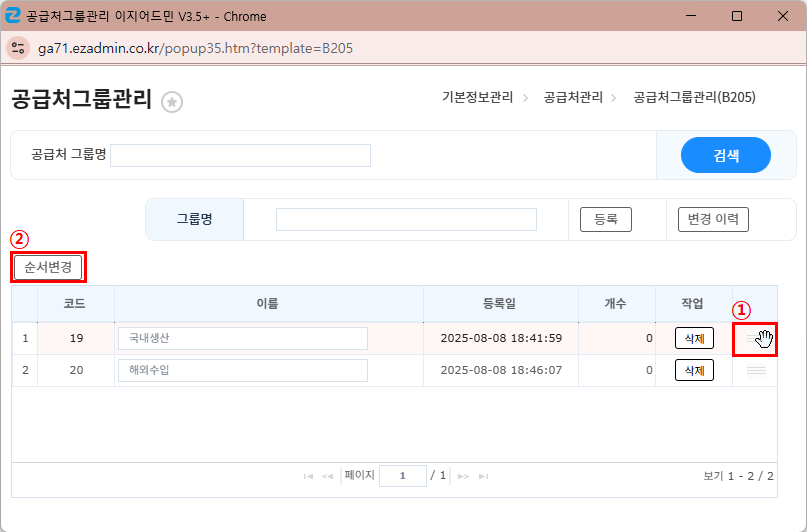Click the page number input box
807x532 pixels.
pos(403,477)
